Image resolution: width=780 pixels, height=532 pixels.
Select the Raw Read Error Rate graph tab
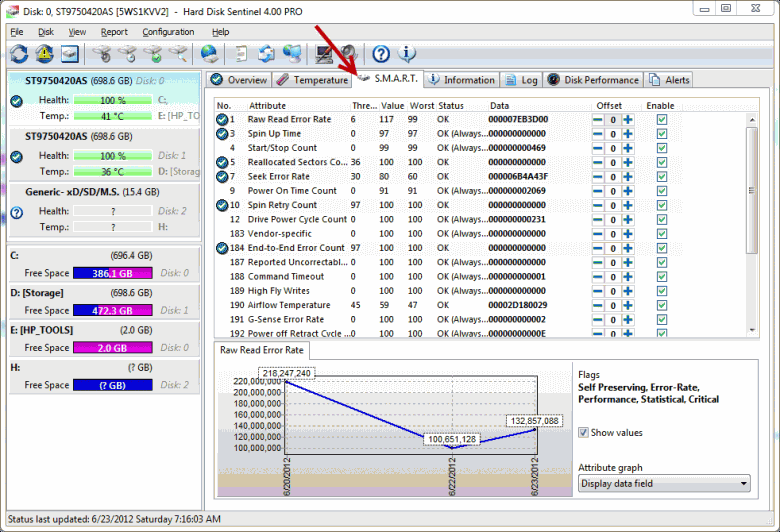coord(262,350)
